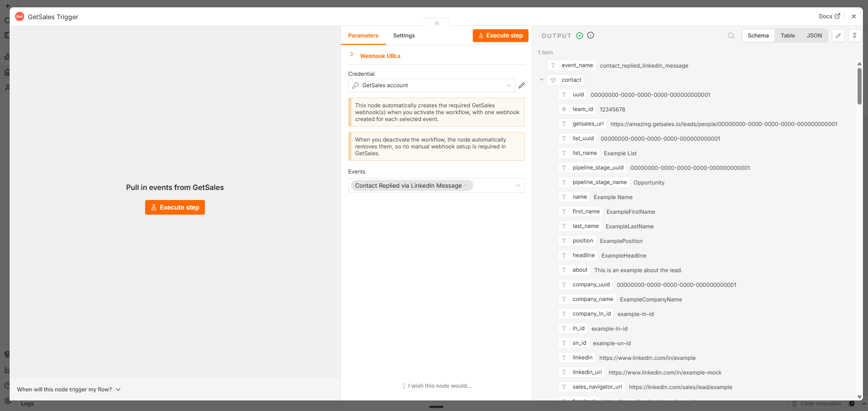Select the JSON view tab
The image size is (868, 411).
[x=814, y=36]
